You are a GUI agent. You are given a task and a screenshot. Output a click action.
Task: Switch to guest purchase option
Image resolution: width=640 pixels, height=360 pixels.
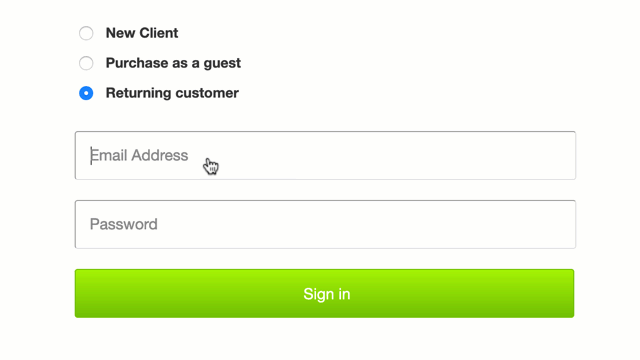pos(86,63)
